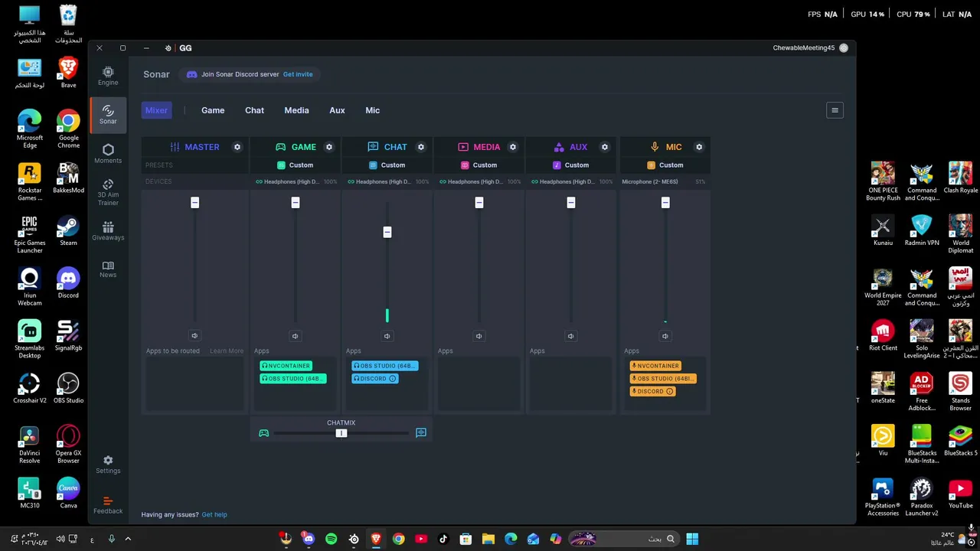Open the 3D Aim Trainer section
This screenshot has height=551, width=980.
[x=108, y=192]
